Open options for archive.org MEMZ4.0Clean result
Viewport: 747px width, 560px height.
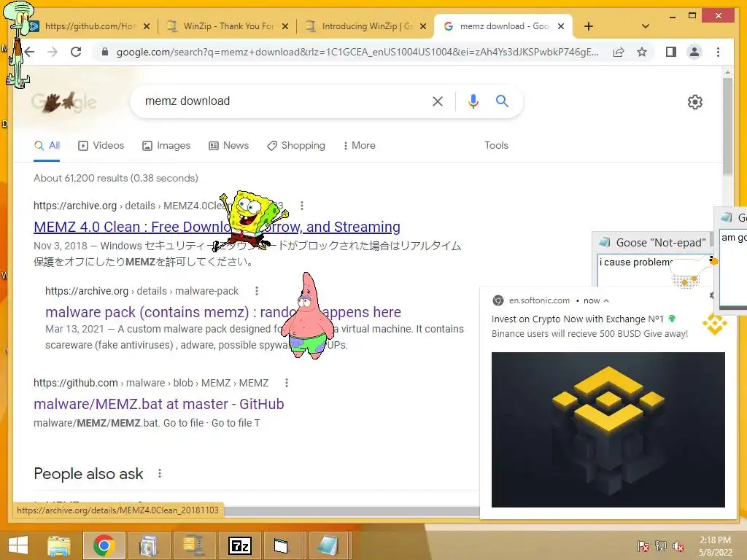coord(301,206)
